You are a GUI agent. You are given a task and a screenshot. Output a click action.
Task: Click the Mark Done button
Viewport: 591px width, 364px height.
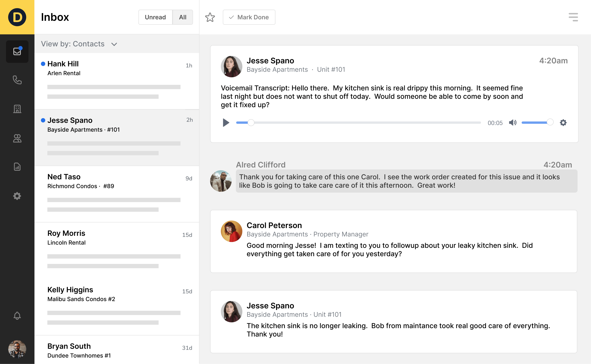pyautogui.click(x=249, y=17)
